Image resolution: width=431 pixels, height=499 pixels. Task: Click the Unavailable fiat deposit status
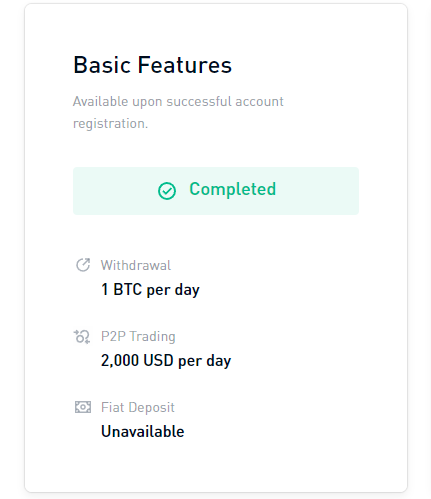tap(143, 431)
